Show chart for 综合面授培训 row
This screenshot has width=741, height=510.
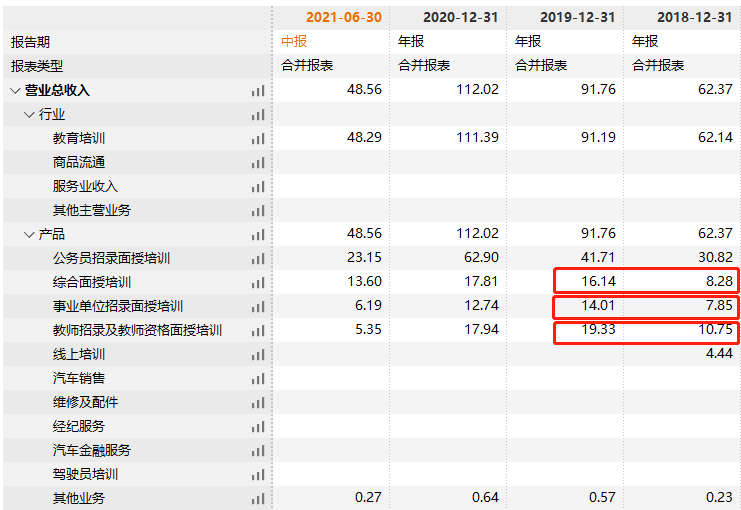258,282
